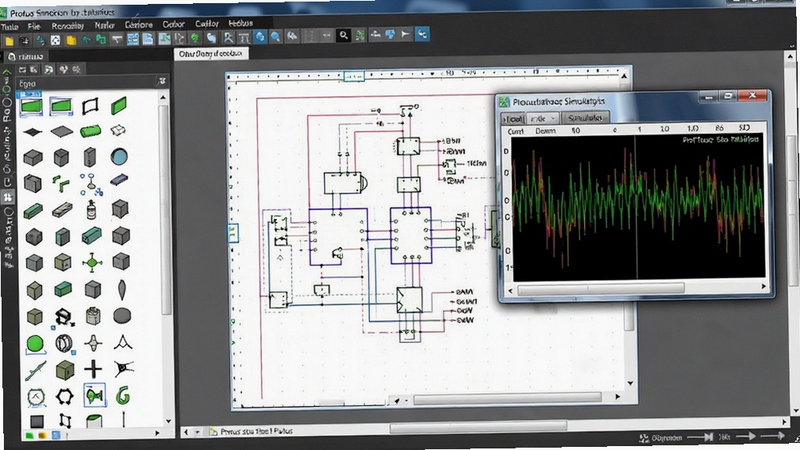Click the teal undo arrow toolbar icon

(x=86, y=40)
